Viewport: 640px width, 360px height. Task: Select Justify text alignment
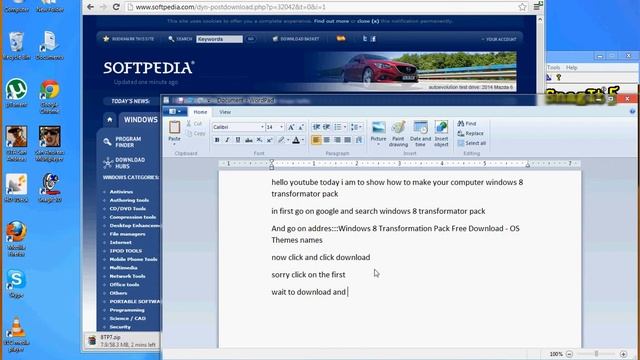tap(347, 140)
